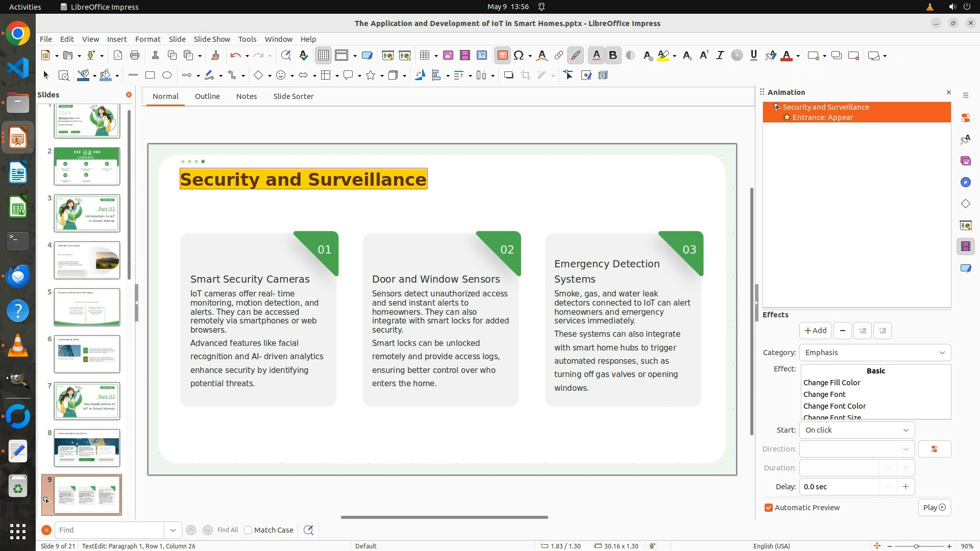Click the Insert Special Character icon
Image resolution: width=980 pixels, height=551 pixels.
[519, 56]
